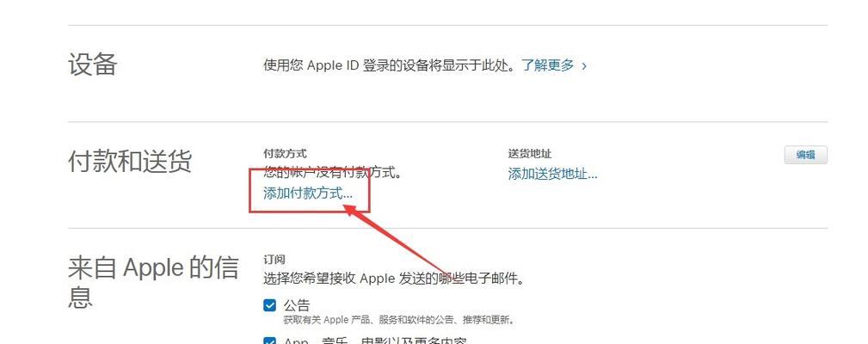Image resolution: width=868 pixels, height=344 pixels.
Task: Click the 设备 section heading
Action: [x=92, y=64]
